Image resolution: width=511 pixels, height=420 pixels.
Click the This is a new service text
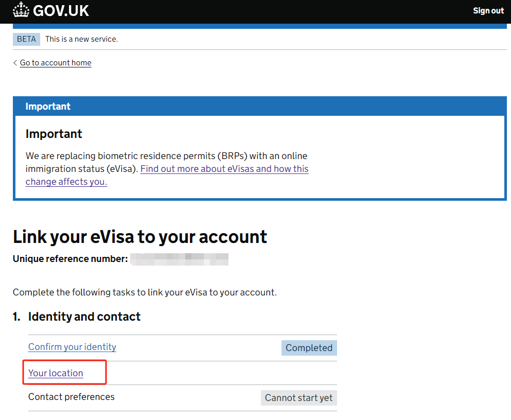(81, 39)
